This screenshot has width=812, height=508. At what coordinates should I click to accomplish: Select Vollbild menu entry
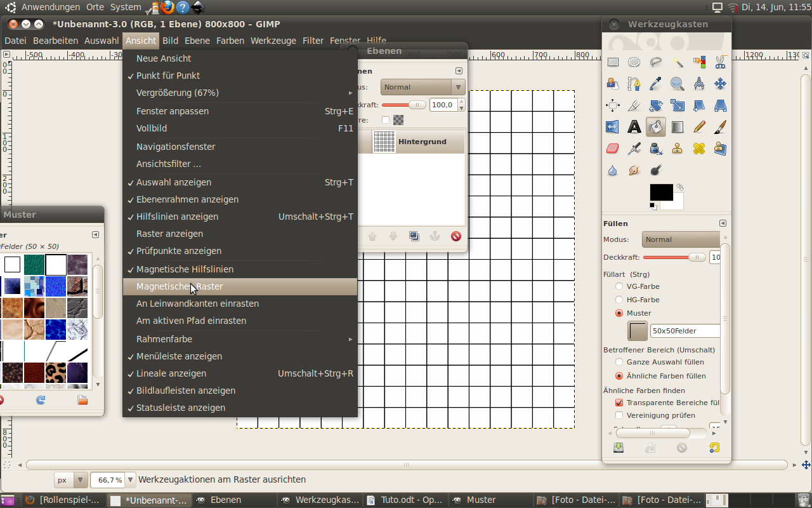coord(240,128)
